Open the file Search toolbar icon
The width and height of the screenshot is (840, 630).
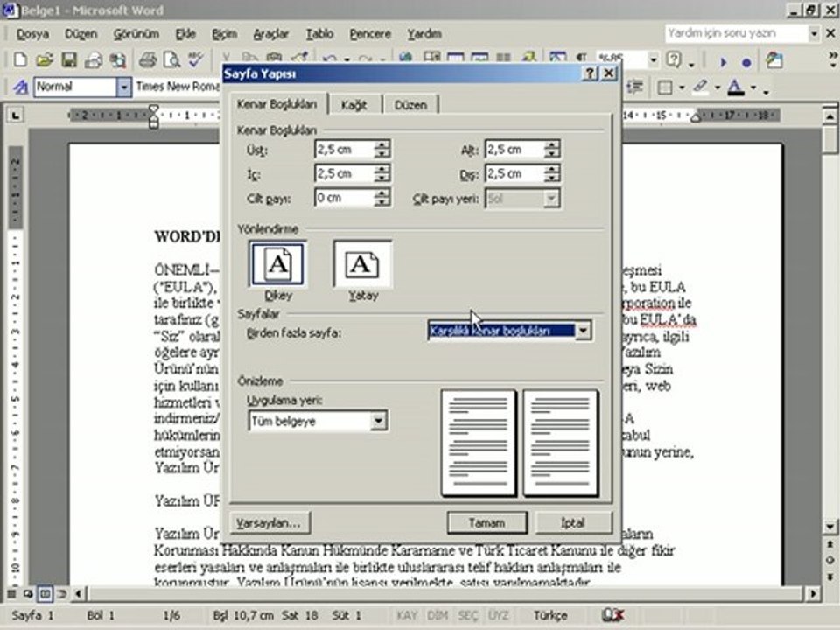(x=118, y=60)
